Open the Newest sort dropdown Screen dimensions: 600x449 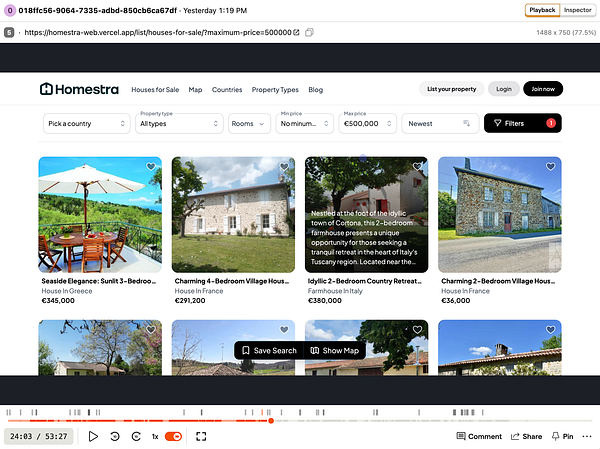pos(440,124)
